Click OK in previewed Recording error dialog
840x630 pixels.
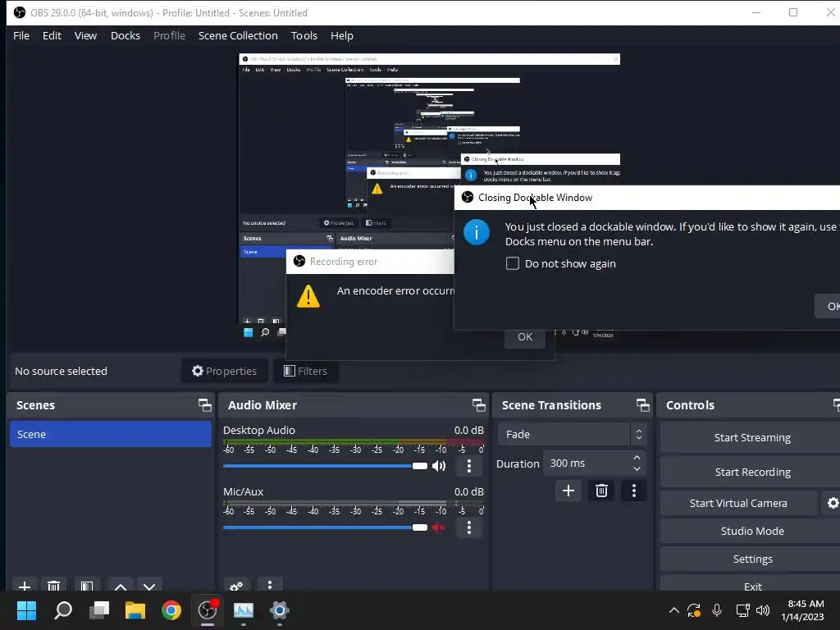(x=525, y=336)
